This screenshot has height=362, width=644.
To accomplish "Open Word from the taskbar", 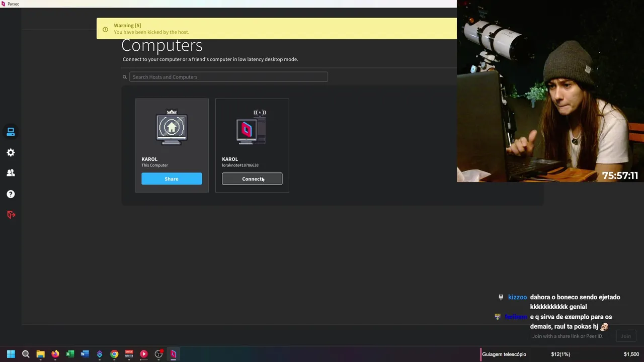I will coord(85,354).
